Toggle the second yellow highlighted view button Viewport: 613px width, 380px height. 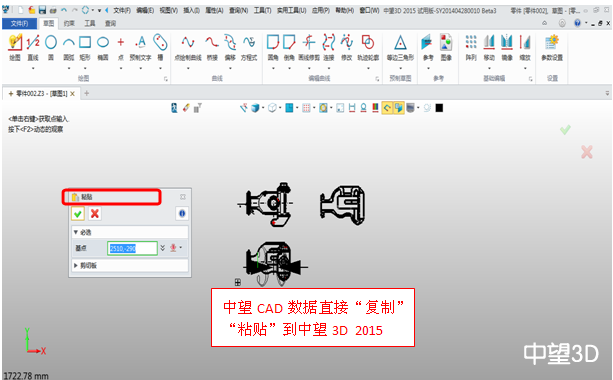click(x=398, y=108)
